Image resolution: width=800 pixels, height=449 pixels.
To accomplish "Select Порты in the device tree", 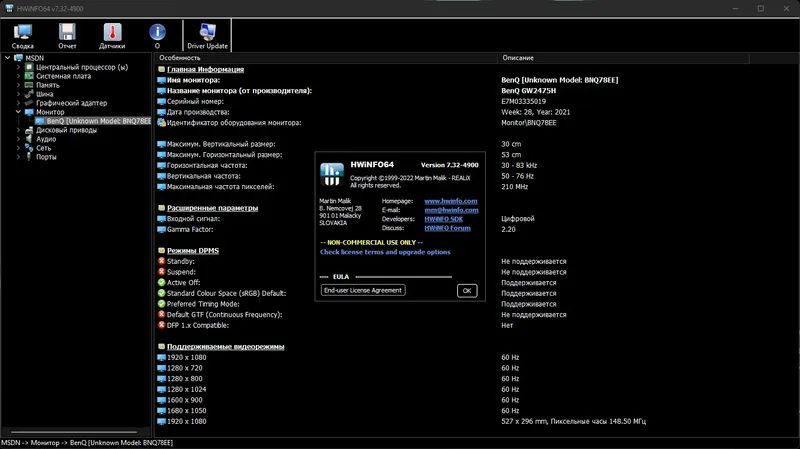I will pyautogui.click(x=46, y=157).
